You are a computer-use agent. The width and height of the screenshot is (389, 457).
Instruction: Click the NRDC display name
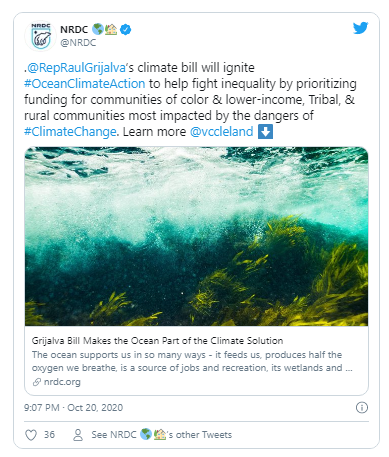[74, 30]
